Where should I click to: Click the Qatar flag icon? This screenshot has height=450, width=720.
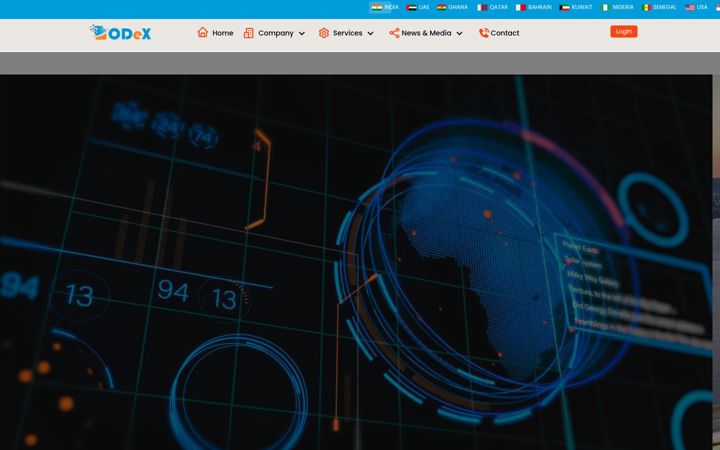pyautogui.click(x=482, y=7)
